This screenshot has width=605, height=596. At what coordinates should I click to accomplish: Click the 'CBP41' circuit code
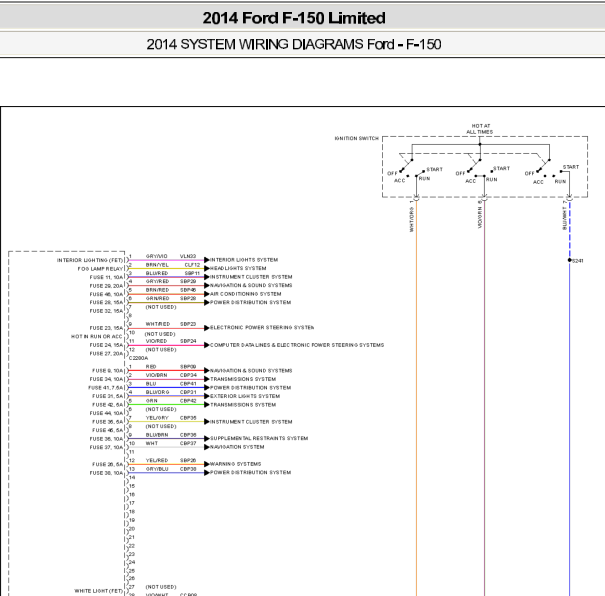coord(188,384)
